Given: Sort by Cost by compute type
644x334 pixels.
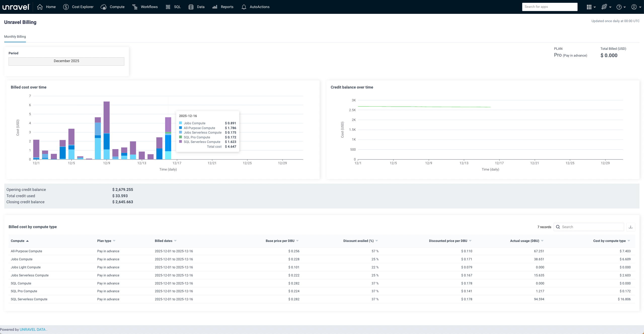Looking at the screenshot, I should click(609, 241).
